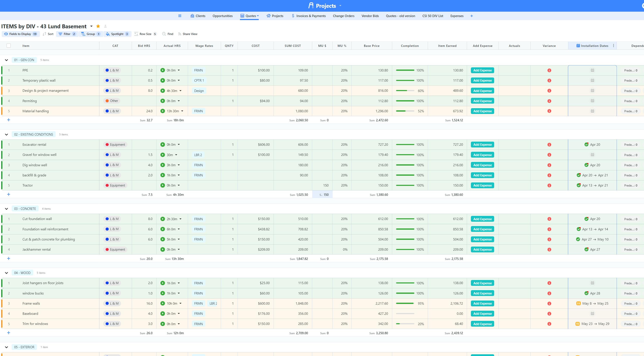Open the calendar icon in Baseboard installation date
The image size is (644, 356).
tap(592, 313)
